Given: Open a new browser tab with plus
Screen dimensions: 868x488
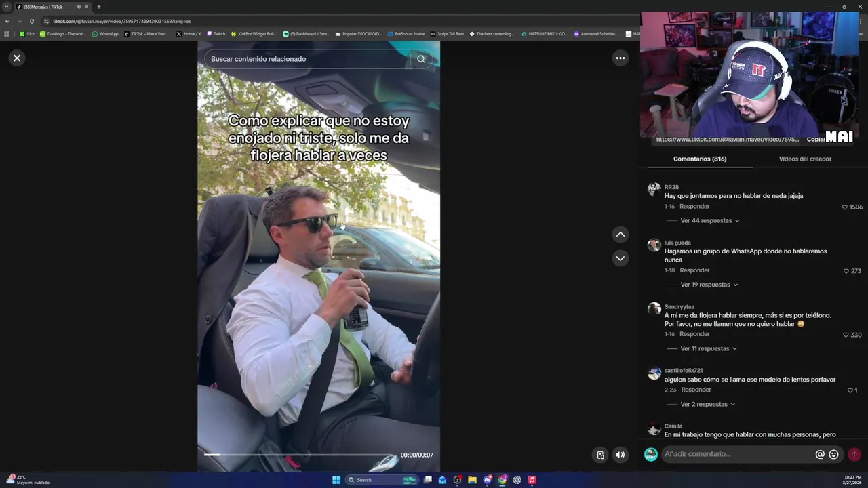Looking at the screenshot, I should pos(98,7).
